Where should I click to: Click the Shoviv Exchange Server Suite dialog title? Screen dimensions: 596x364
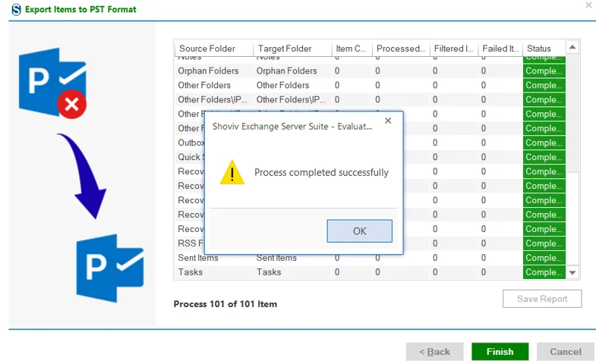[292, 127]
